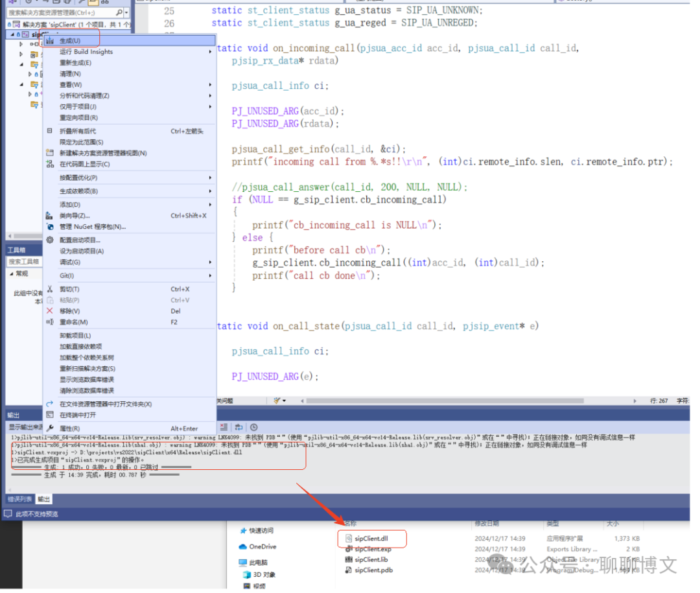Click the 生成(U) build menu entry
Screen dimensions: 700x593
pos(70,41)
